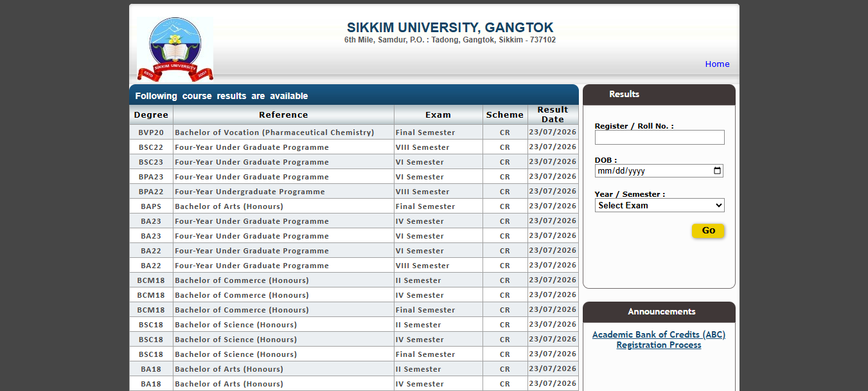Click the university address line under the title
868x391 pixels.
[x=450, y=40]
